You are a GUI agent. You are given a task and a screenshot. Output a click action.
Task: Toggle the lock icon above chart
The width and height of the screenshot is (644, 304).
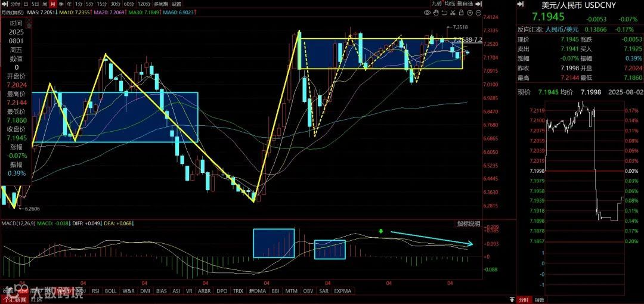click(461, 13)
